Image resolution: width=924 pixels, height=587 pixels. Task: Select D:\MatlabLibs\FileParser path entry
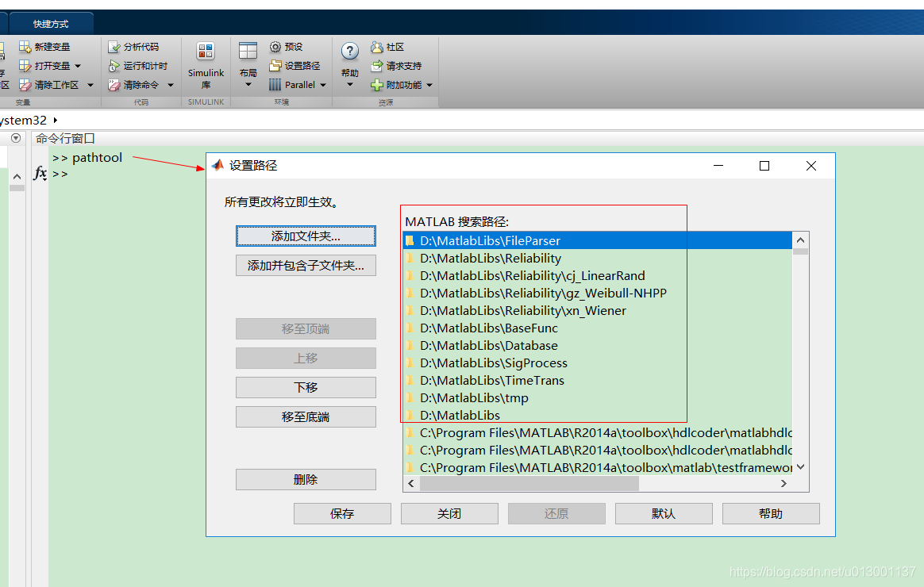coord(598,241)
